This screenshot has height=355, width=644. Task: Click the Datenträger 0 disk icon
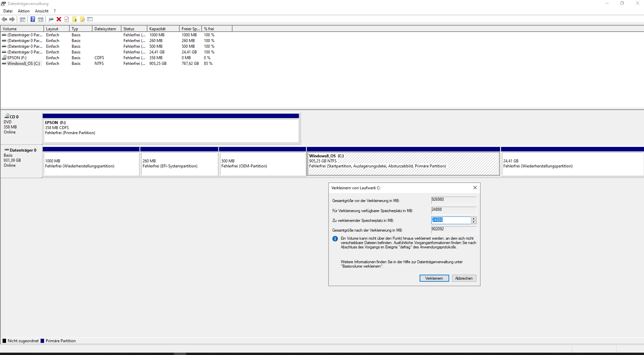point(7,150)
